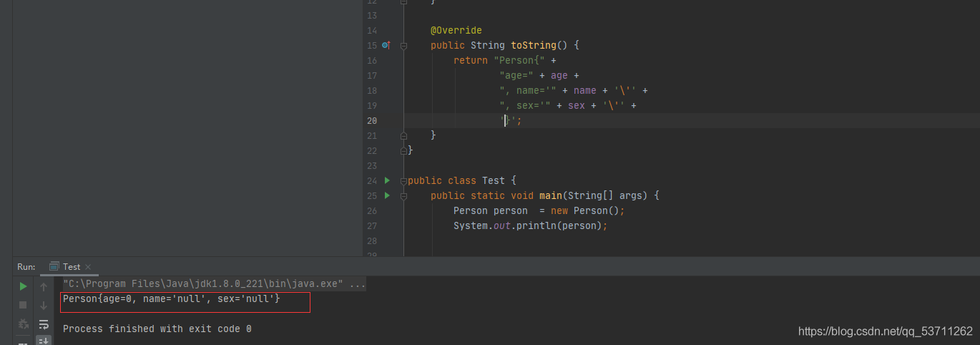Click line number 20 in the gutter
This screenshot has width=980, height=345.
(x=372, y=120)
